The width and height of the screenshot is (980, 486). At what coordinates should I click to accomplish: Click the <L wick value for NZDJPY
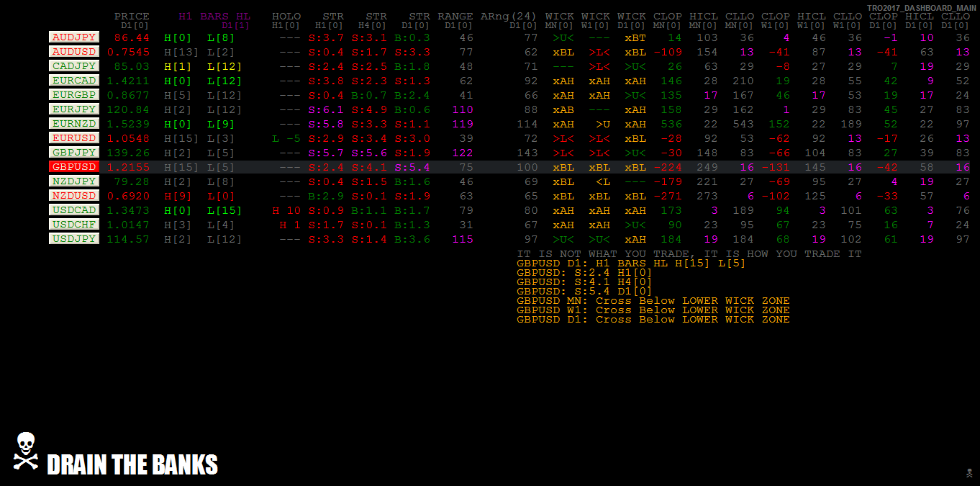pyautogui.click(x=603, y=181)
